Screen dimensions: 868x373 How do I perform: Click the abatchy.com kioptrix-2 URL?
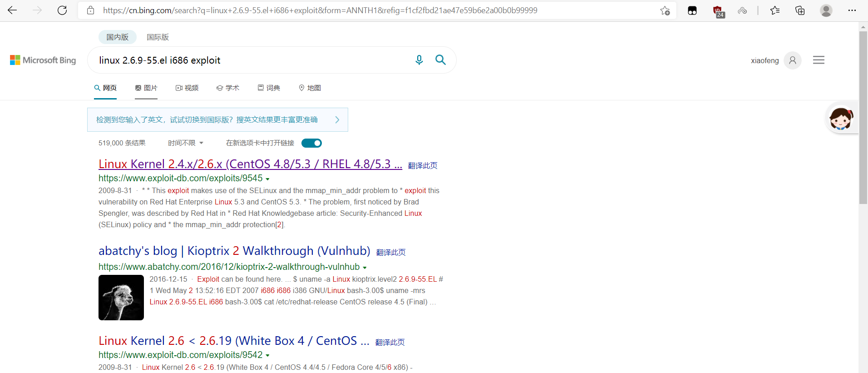(229, 267)
